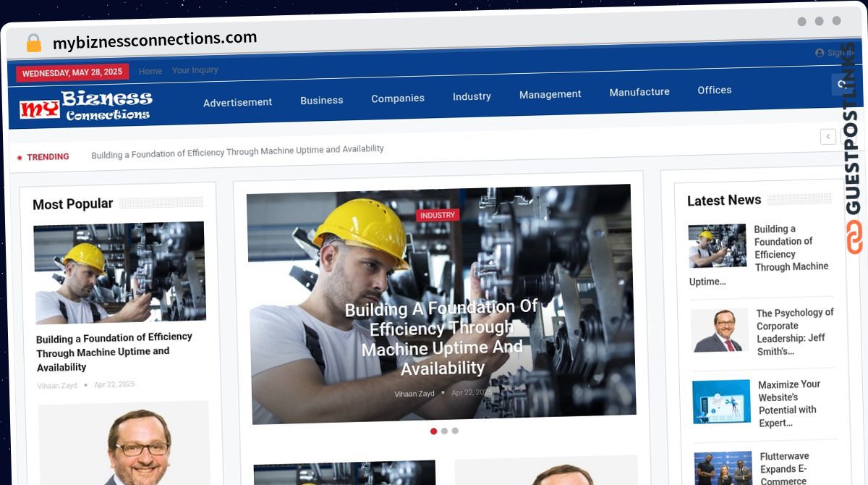Open the Advertisement menu item

click(x=237, y=103)
